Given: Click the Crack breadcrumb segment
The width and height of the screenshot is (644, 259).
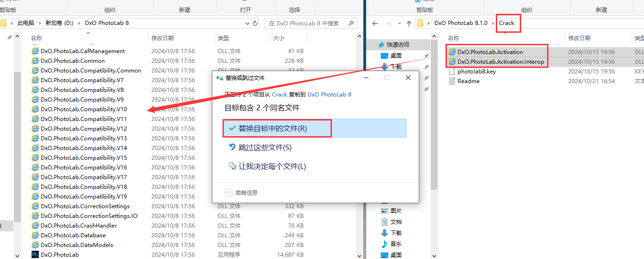Looking at the screenshot, I should tap(506, 23).
